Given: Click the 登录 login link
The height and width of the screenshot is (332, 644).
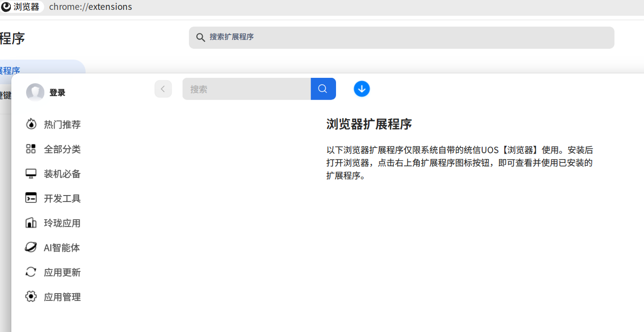Looking at the screenshot, I should point(58,93).
